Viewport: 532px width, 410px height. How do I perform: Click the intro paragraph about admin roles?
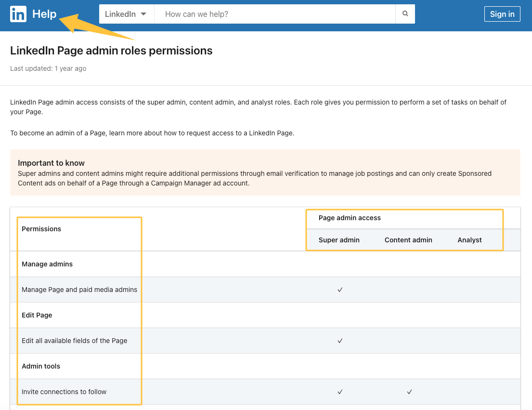click(258, 107)
